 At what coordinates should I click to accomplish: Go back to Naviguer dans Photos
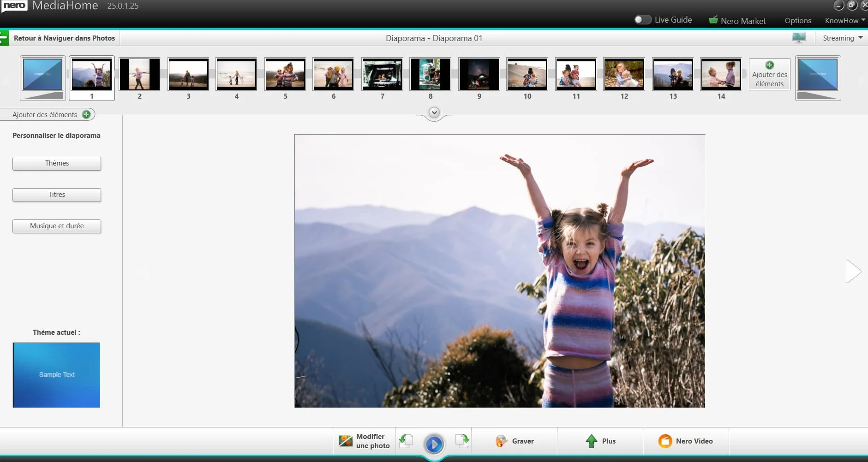point(64,38)
